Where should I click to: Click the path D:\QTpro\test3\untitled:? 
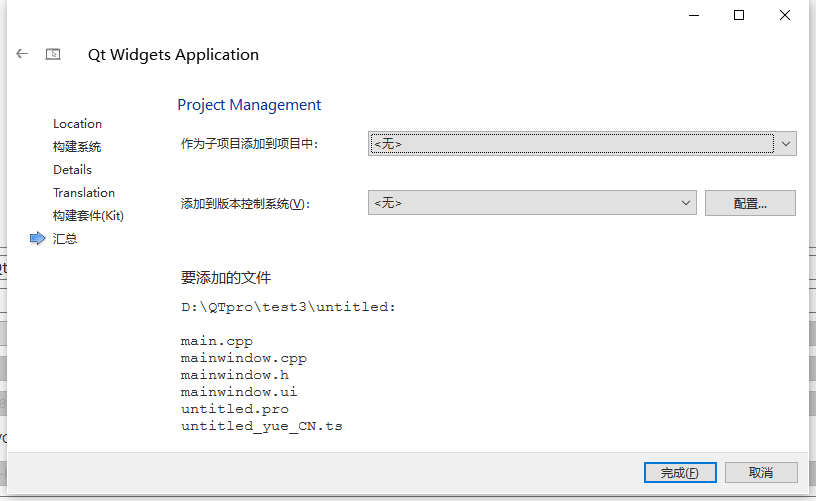288,307
